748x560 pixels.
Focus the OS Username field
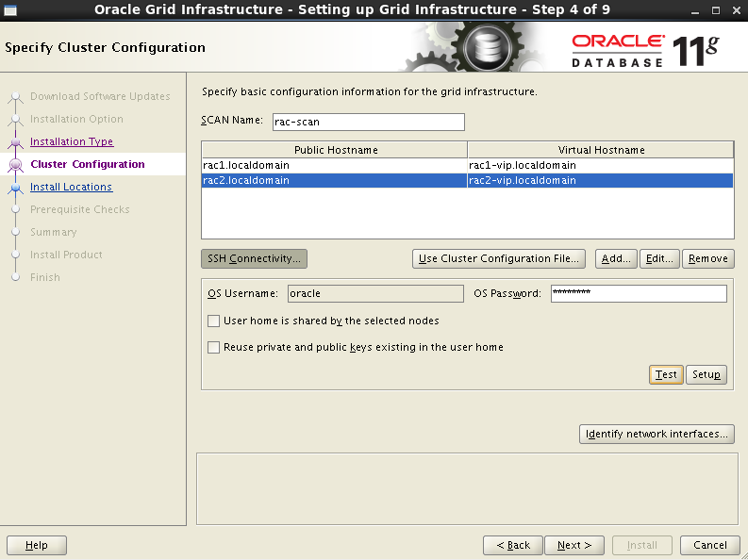(375, 293)
